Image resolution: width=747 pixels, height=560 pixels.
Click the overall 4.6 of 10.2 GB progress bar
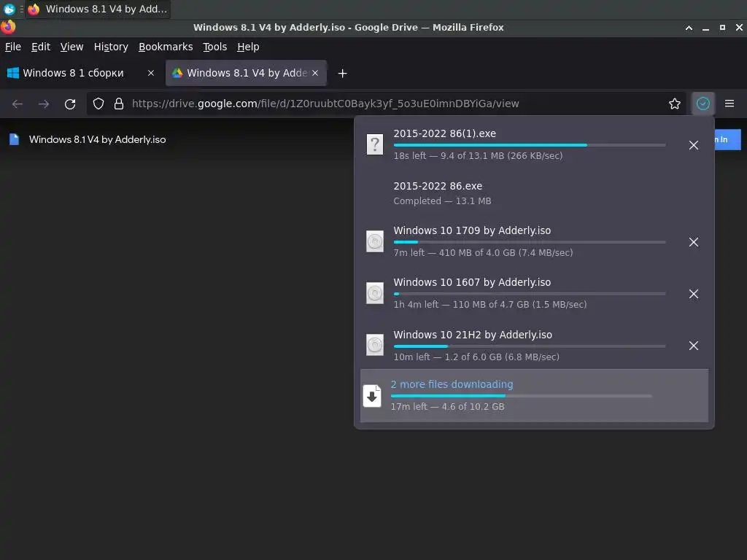point(521,396)
